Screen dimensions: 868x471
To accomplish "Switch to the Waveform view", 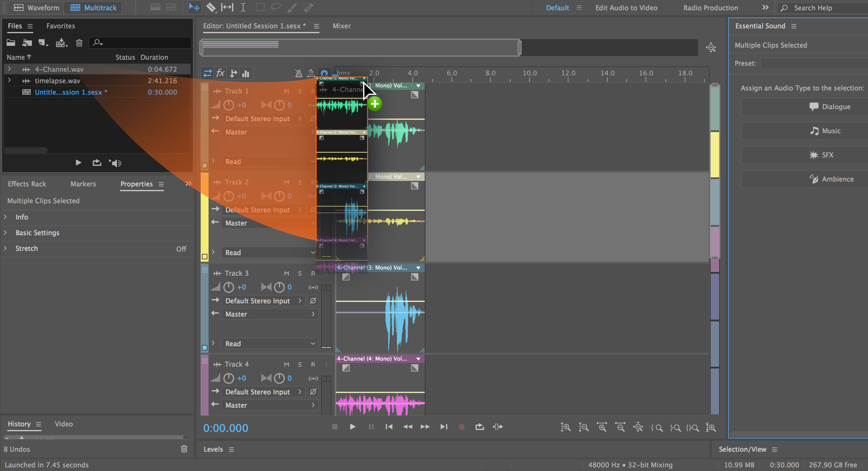I will (x=35, y=8).
